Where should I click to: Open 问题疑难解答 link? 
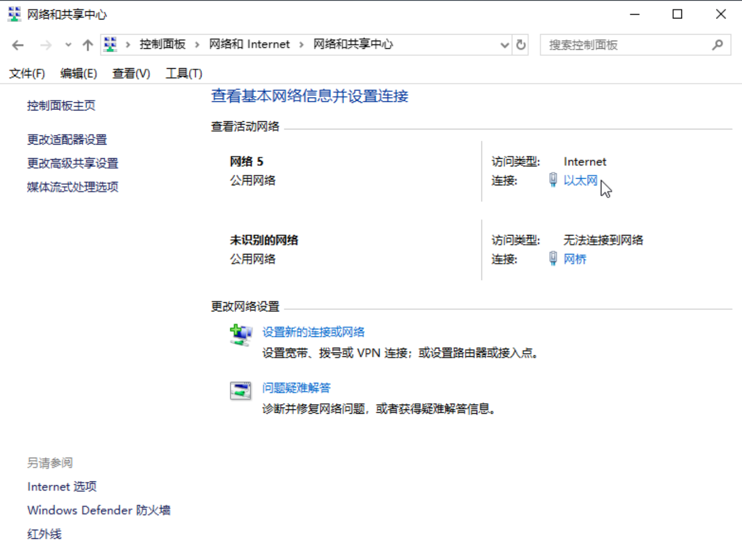296,388
